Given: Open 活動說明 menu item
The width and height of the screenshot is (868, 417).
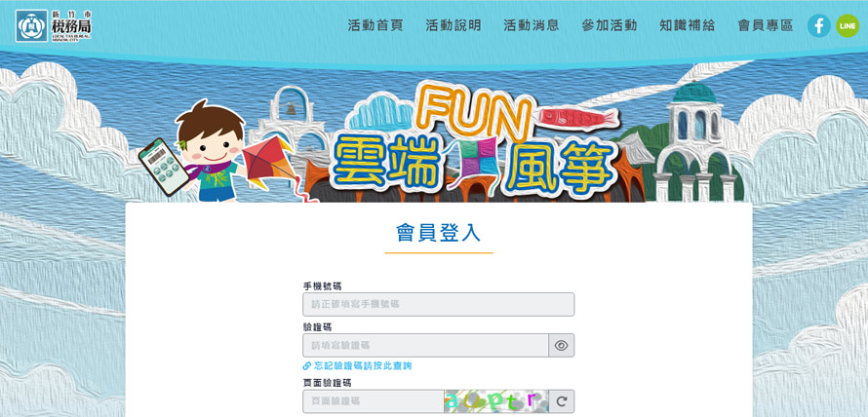Looking at the screenshot, I should point(454,25).
